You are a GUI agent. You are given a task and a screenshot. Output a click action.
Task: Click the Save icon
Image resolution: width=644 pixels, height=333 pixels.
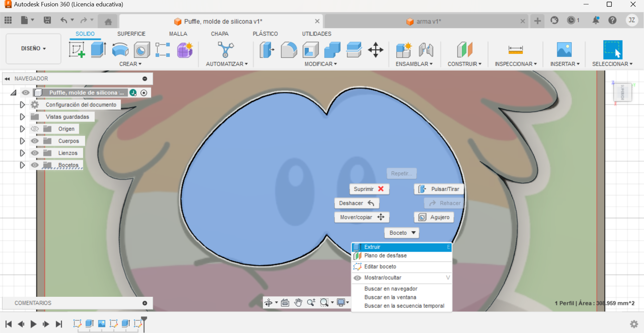[x=47, y=20]
